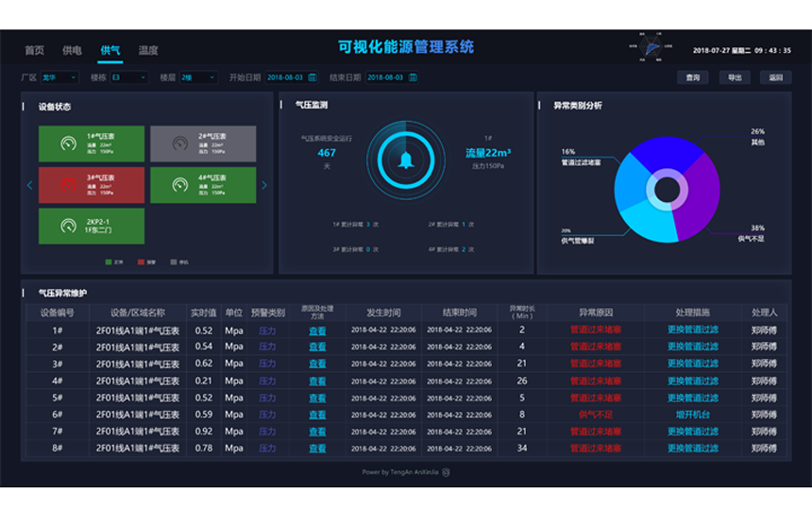Switch to the 供电 tab
This screenshot has height=508, width=812.
pos(72,50)
